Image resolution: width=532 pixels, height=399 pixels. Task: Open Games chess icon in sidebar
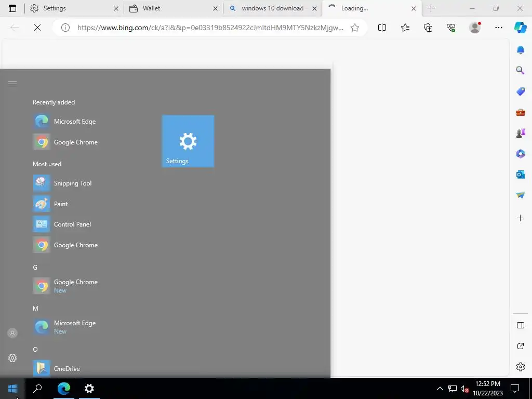click(x=521, y=133)
